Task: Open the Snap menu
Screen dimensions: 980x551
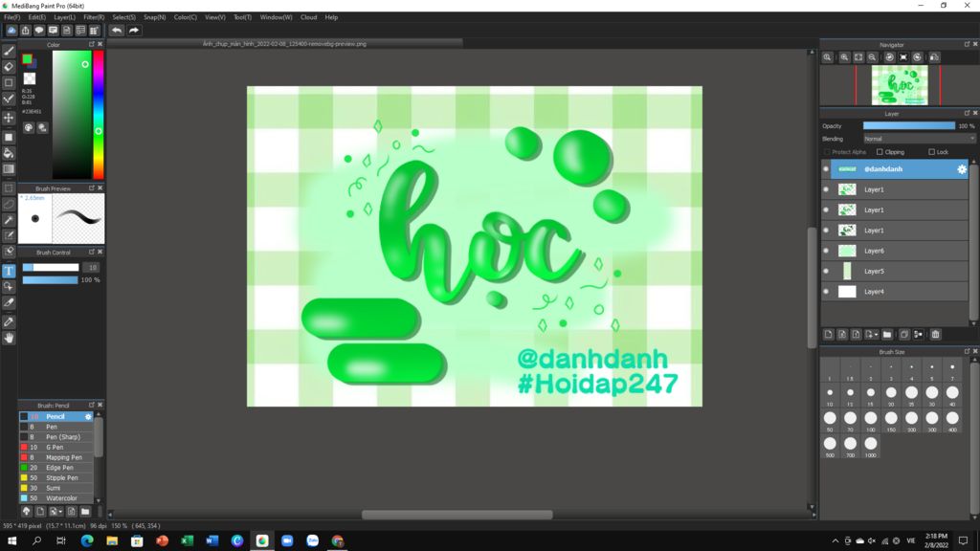Action: coord(154,17)
